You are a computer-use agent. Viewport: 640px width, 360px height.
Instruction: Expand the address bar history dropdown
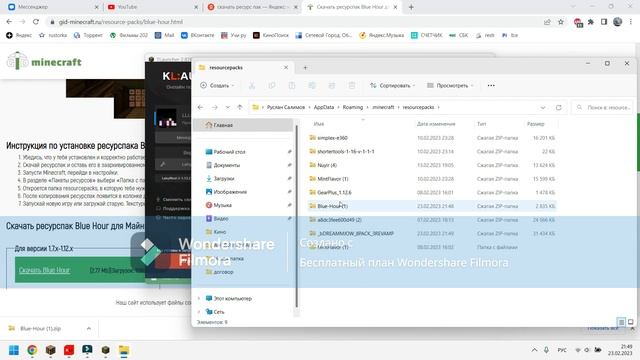[x=543, y=108]
